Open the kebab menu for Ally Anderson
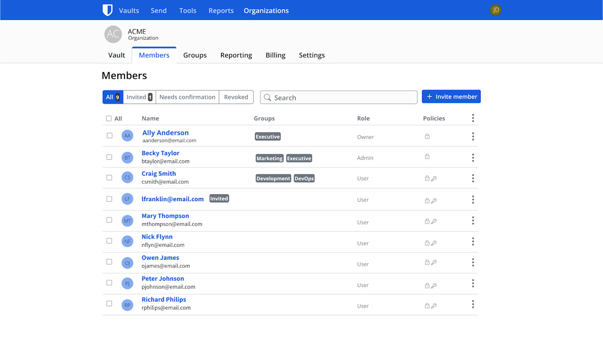Viewport: 603px width, 364px height. coord(473,136)
